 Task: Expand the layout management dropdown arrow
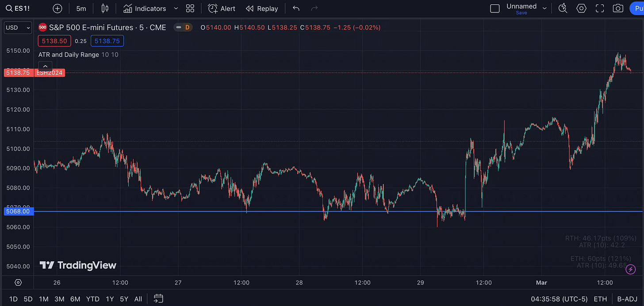pyautogui.click(x=544, y=8)
